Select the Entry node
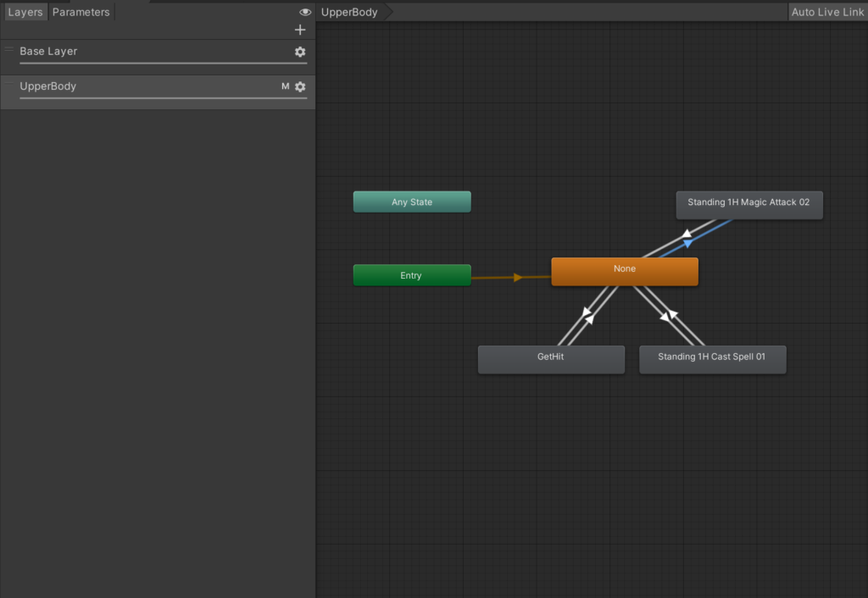The width and height of the screenshot is (868, 598). click(x=412, y=275)
